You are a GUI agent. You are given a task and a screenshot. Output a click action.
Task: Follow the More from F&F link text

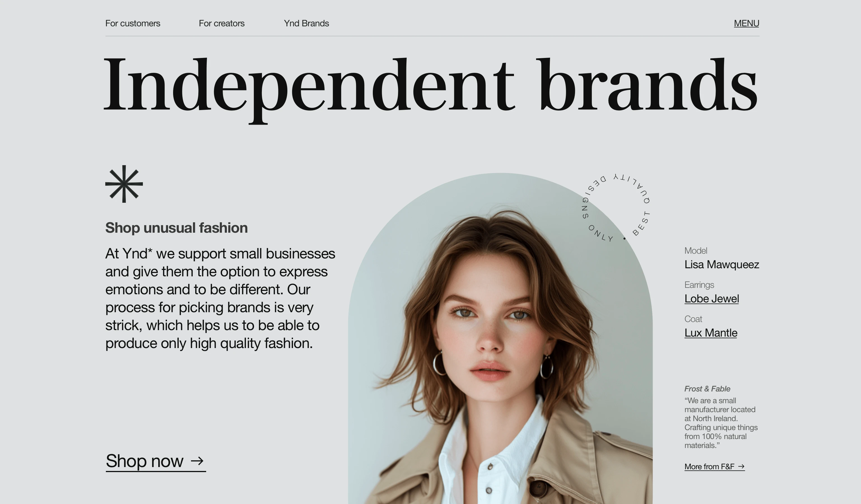709,466
